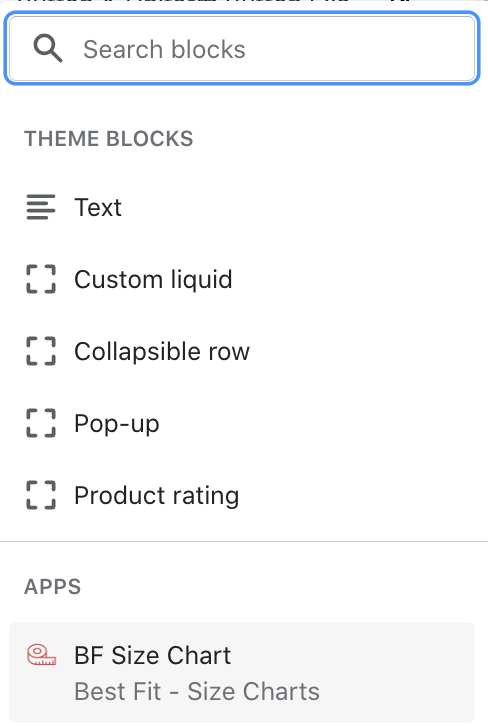Click the divider line above APPS
Viewport: 488px width, 726px height.
[x=244, y=541]
